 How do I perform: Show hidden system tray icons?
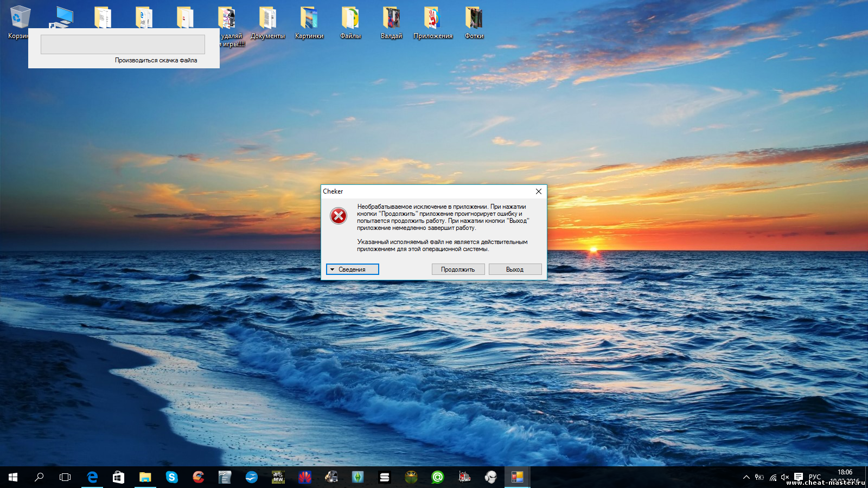[x=746, y=477]
